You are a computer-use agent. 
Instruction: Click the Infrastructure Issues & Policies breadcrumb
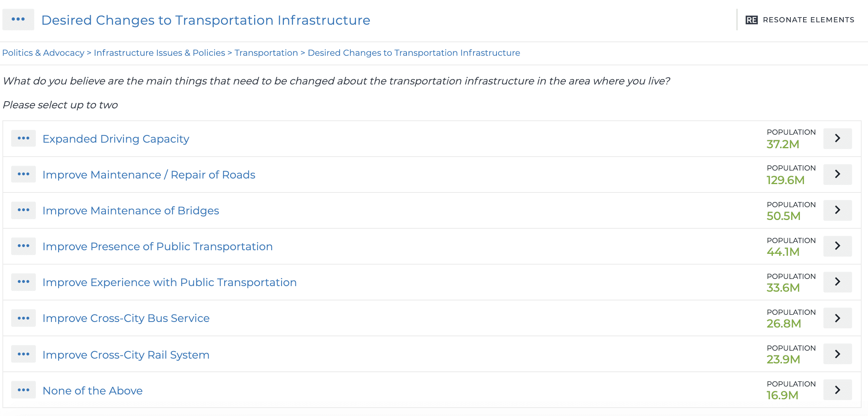click(x=159, y=53)
